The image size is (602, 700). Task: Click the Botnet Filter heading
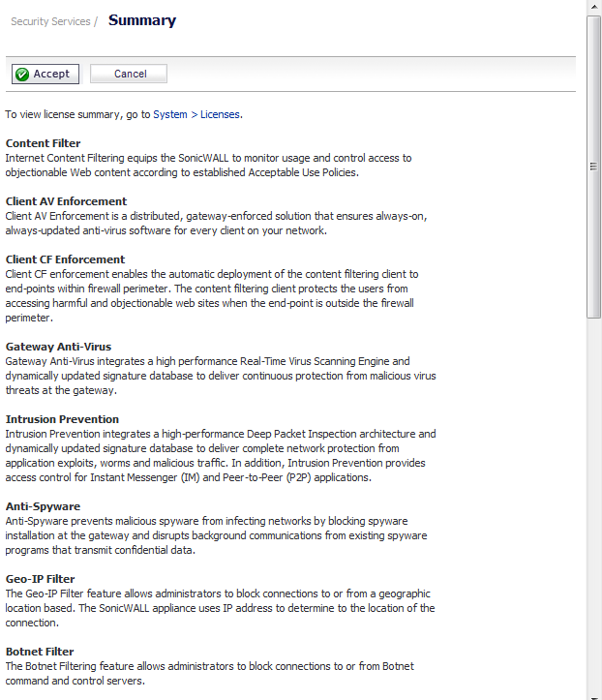(x=40, y=652)
